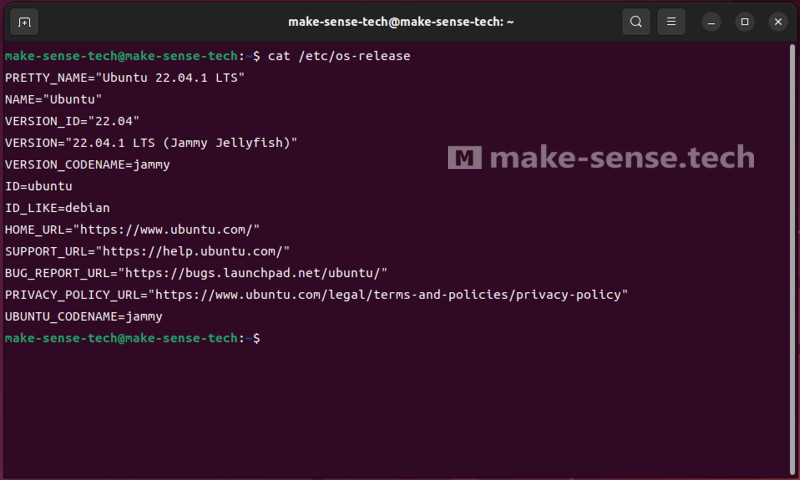The image size is (800, 480).
Task: Click the VERSION="22.04.1 LTS (Jammy Jellyfish)" line
Action: point(151,143)
